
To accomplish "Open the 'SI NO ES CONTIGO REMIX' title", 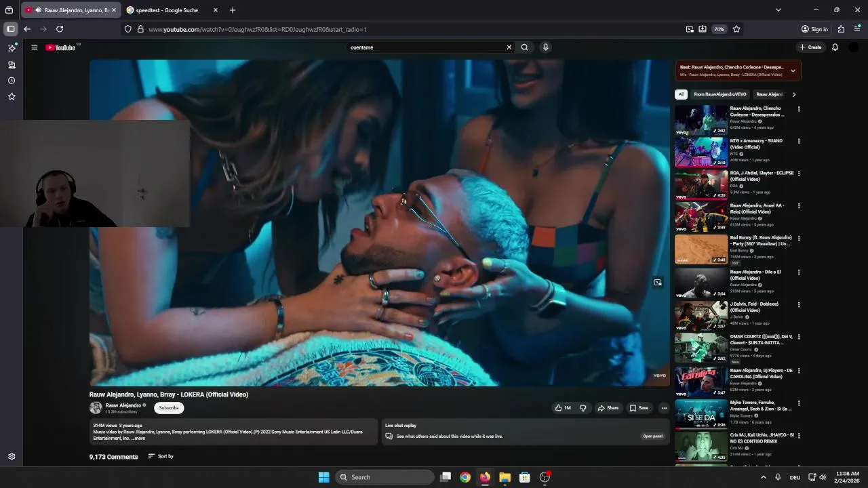I will click(762, 438).
